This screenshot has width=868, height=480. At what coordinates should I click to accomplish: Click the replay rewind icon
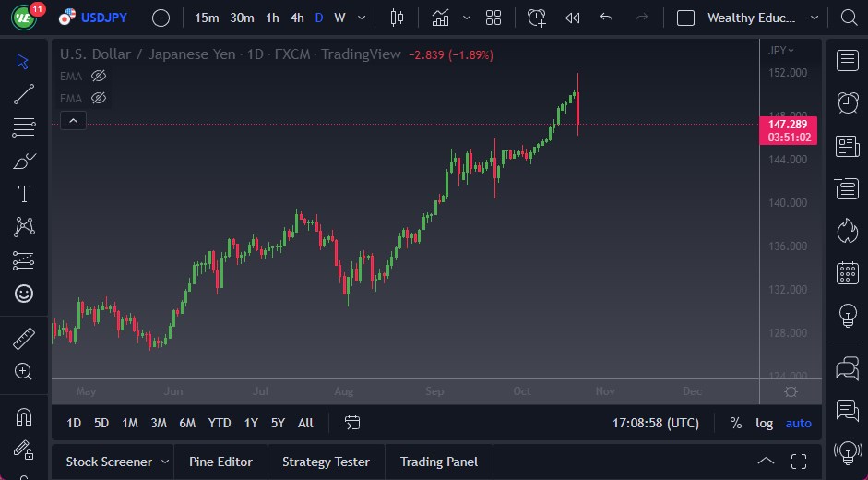(573, 18)
